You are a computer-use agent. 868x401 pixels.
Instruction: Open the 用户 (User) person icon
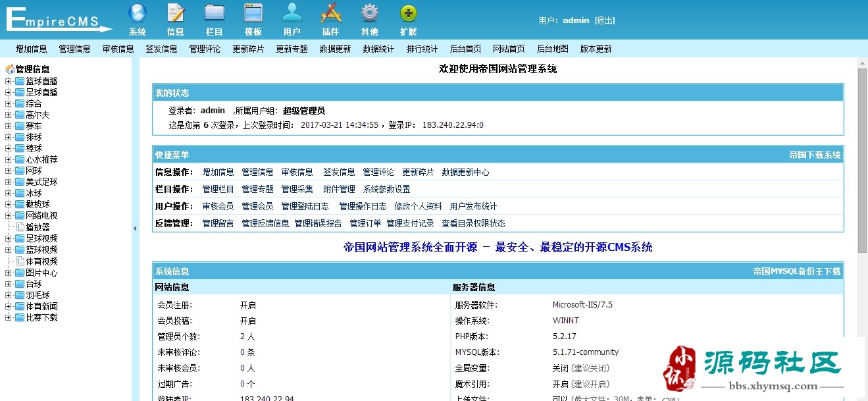pos(292,13)
